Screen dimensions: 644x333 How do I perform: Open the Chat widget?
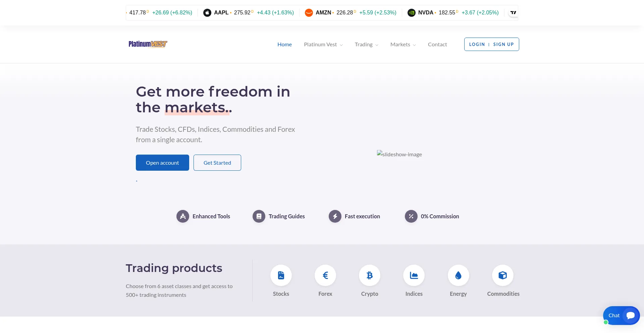621,315
